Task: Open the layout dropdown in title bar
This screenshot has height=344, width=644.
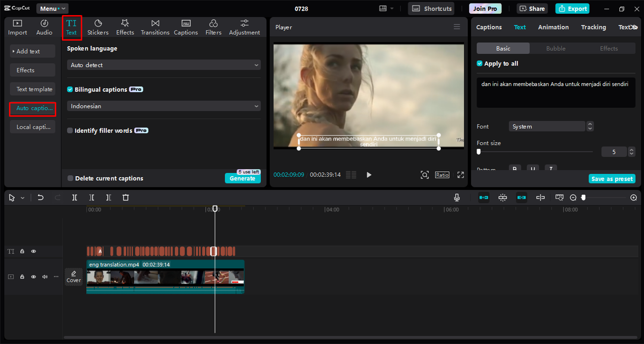Action: (386, 9)
